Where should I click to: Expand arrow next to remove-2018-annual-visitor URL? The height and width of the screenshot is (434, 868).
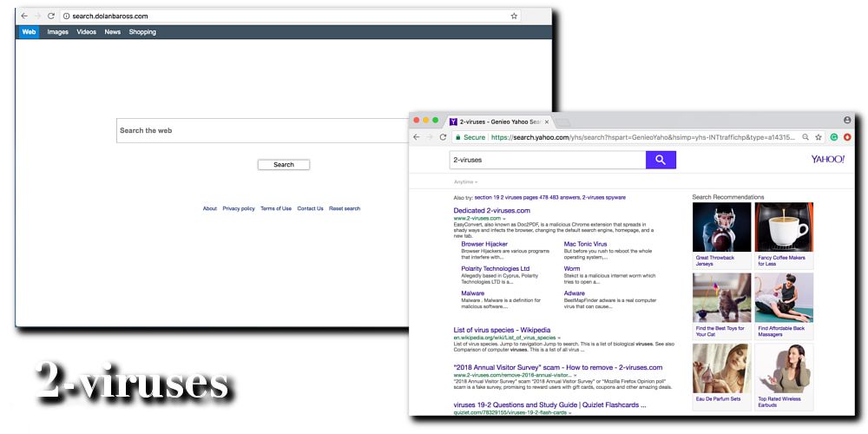pyautogui.click(x=575, y=375)
